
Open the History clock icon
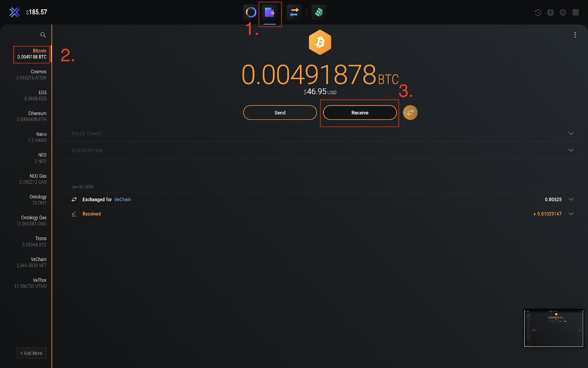point(538,13)
